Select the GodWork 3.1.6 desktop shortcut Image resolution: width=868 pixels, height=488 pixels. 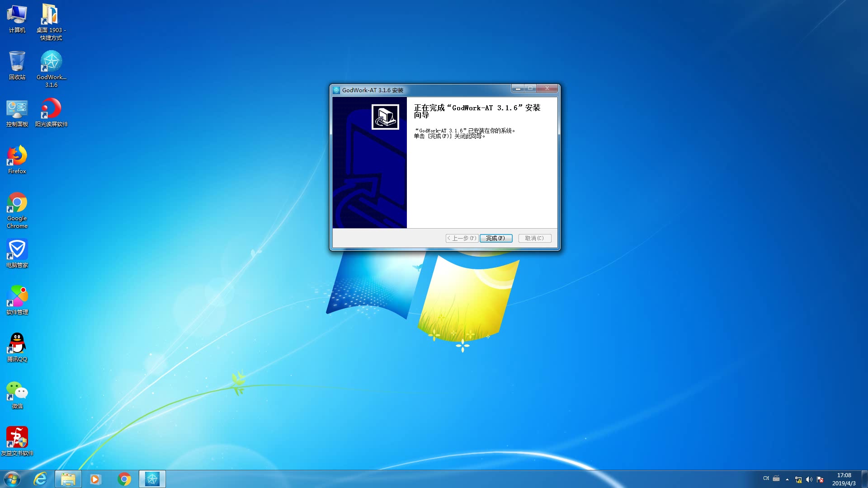tap(51, 69)
